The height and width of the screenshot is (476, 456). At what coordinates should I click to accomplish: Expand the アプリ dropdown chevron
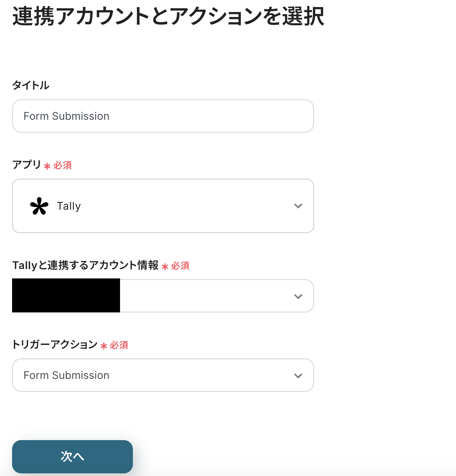[x=298, y=206]
